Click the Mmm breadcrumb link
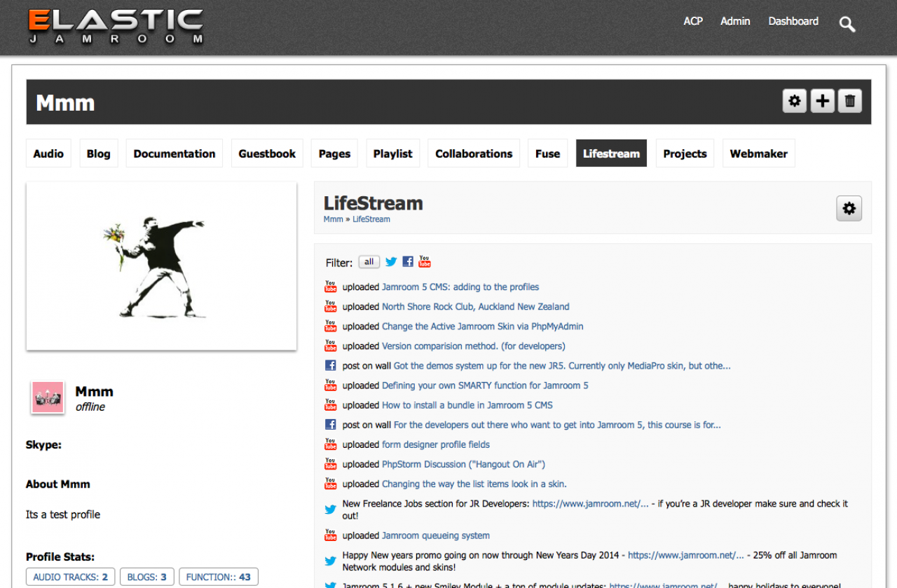This screenshot has width=897, height=588. 333,219
